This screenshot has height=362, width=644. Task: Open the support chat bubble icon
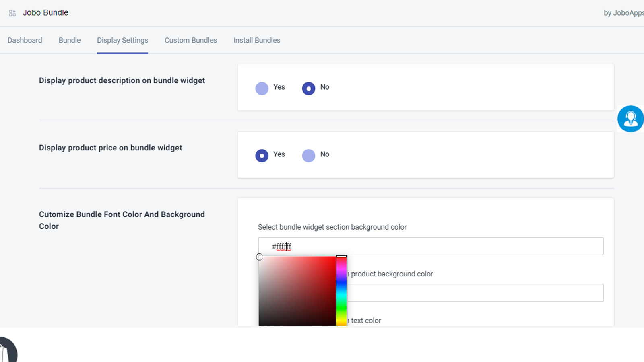point(630,119)
